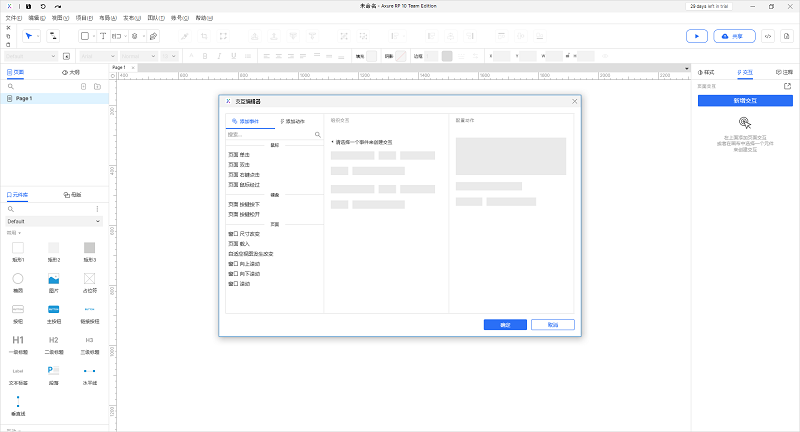Switch to the Outline tab
Image resolution: width=800 pixels, height=432 pixels.
pos(71,72)
